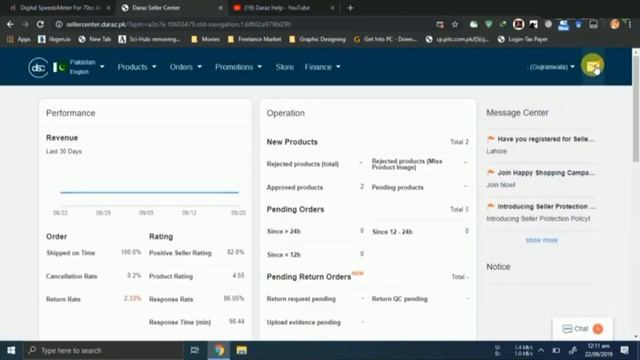Open Get Into PC bookmark
Screen dimensions: 640x360
pos(385,40)
